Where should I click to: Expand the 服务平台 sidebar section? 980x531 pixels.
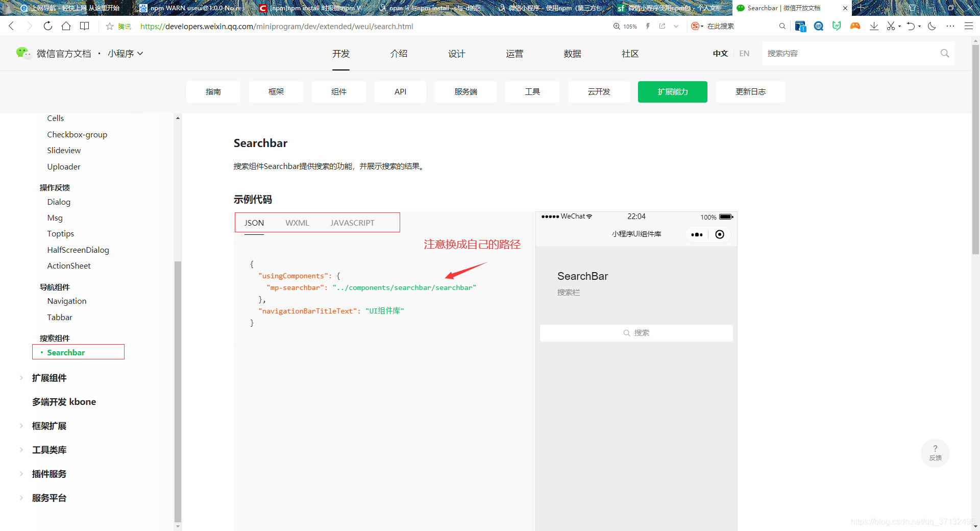pyautogui.click(x=48, y=498)
